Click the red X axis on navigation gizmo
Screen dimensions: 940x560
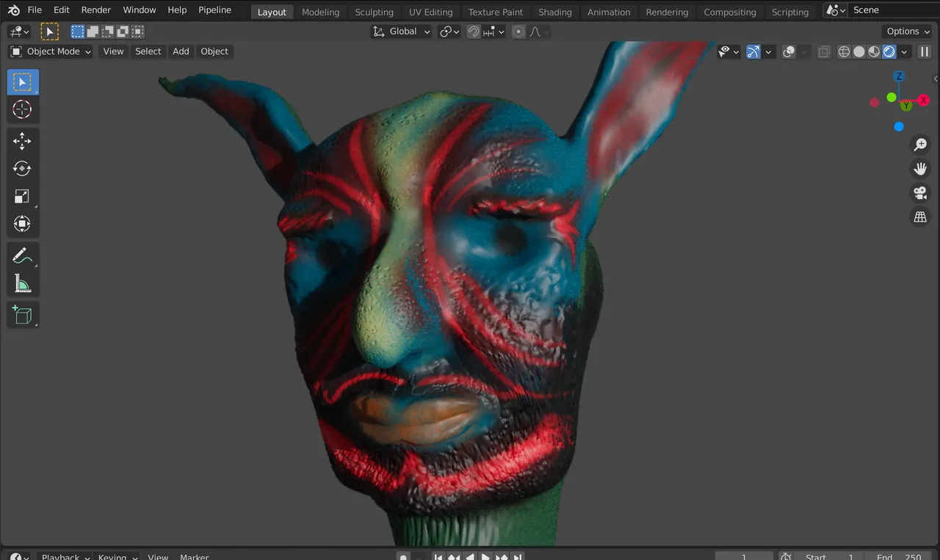pos(924,101)
